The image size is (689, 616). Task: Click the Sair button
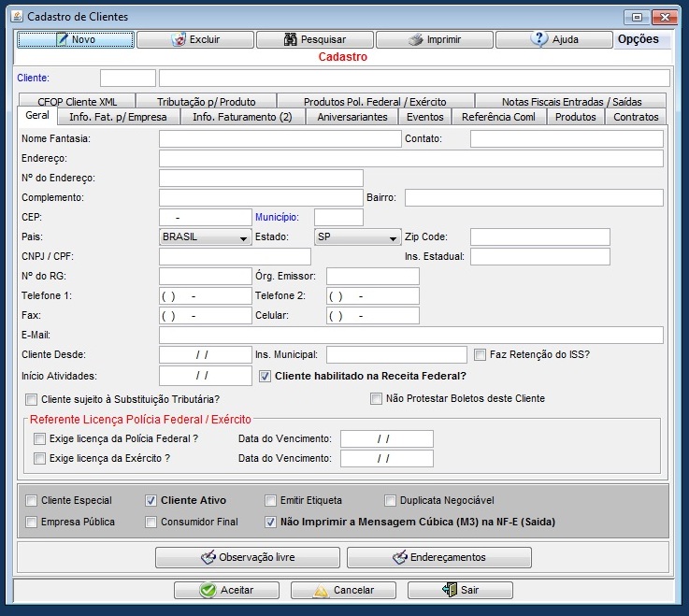pos(460,590)
